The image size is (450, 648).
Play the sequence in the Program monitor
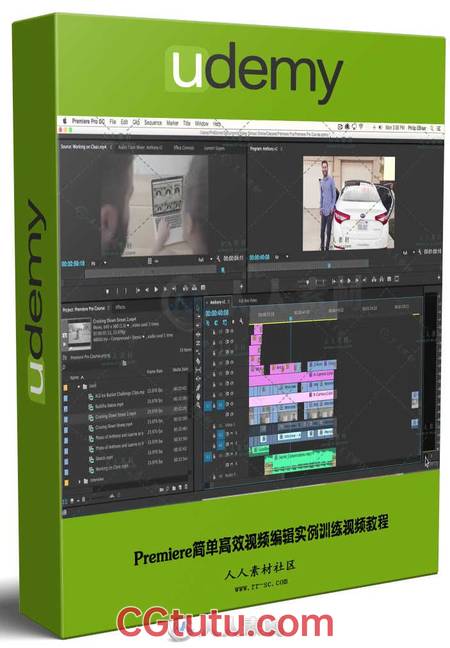(349, 281)
